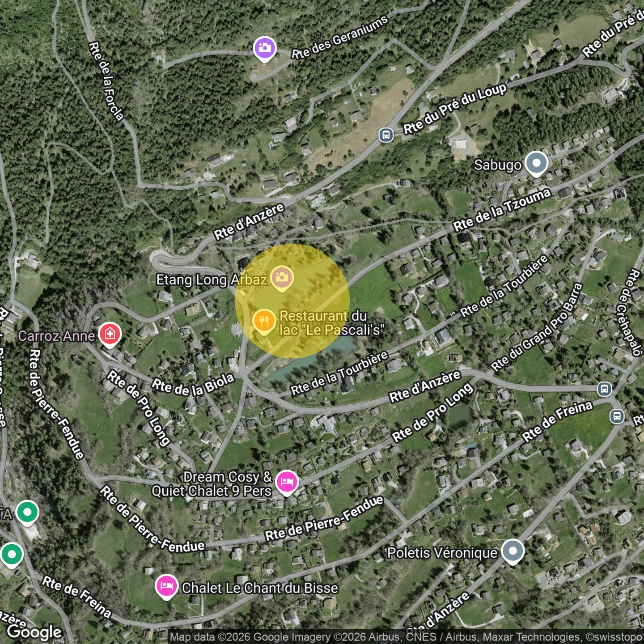
Task: Click the green pin beside the 'TA' label
Action: pyautogui.click(x=27, y=511)
